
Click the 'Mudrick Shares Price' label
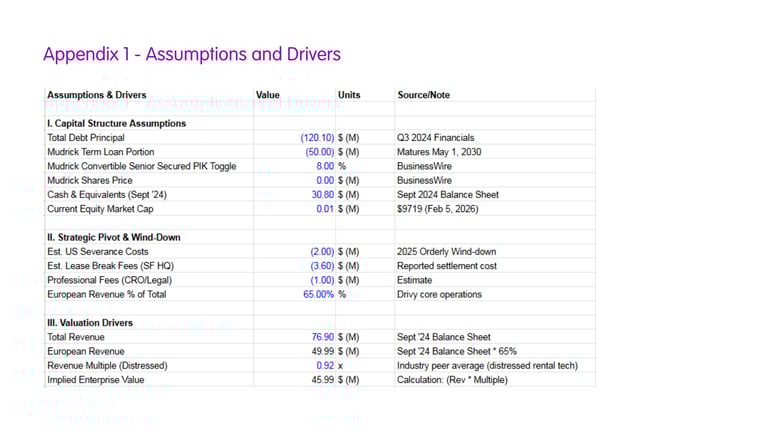(90, 180)
